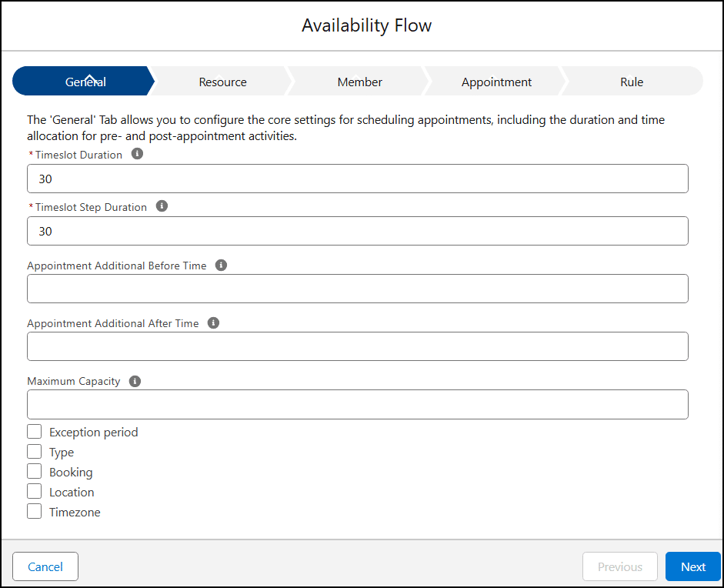Open help icon for Appointment Additional Before Time
724x588 pixels.
point(222,265)
